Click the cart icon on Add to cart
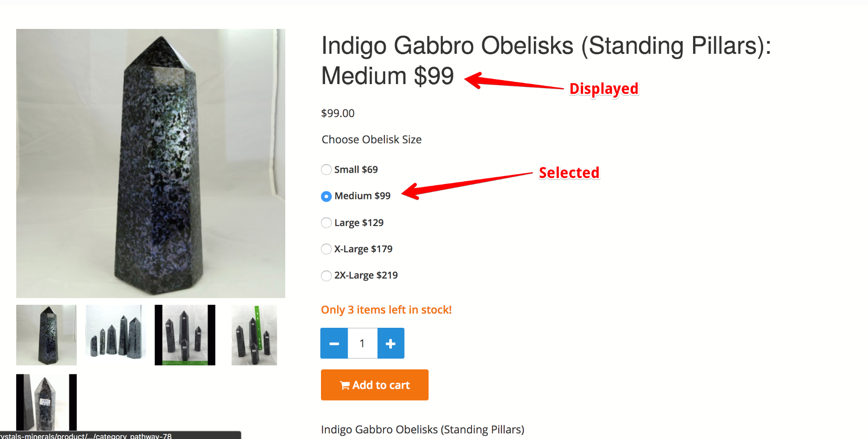Viewport: 868px width, 439px height. [345, 385]
